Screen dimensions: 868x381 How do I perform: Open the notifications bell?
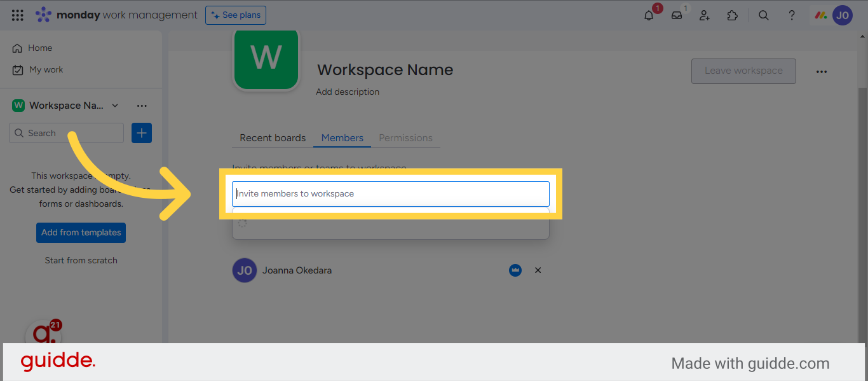649,15
